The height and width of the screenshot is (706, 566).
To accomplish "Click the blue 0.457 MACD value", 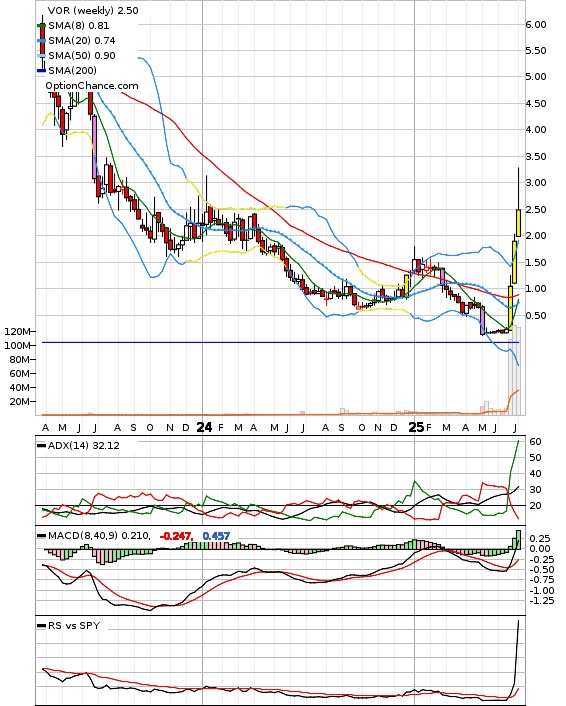I will click(x=216, y=536).
